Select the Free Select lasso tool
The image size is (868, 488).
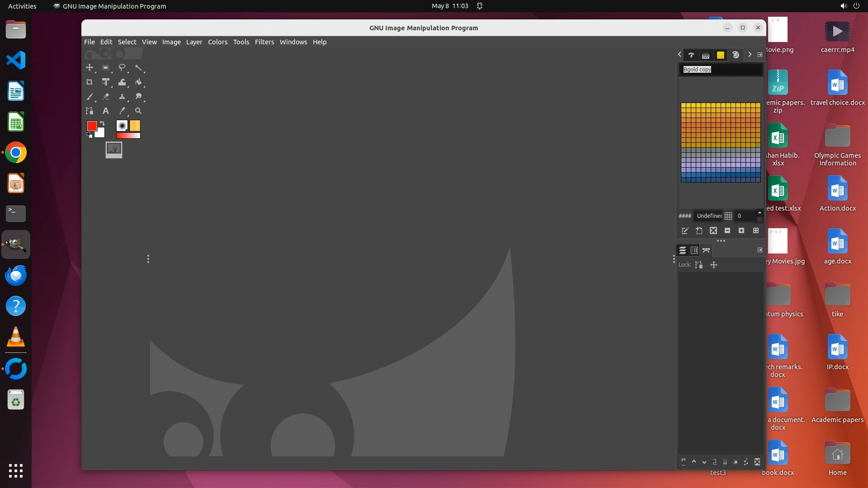pyautogui.click(x=122, y=68)
